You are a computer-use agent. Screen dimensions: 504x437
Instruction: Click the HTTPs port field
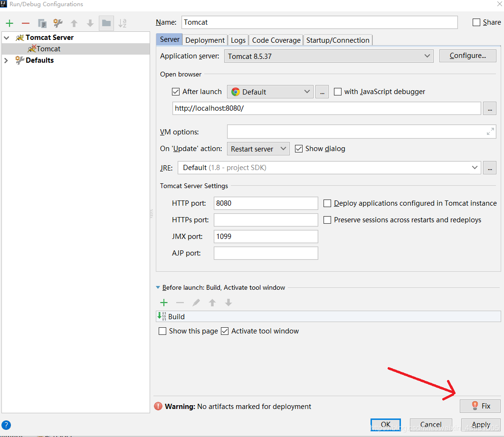[266, 220]
